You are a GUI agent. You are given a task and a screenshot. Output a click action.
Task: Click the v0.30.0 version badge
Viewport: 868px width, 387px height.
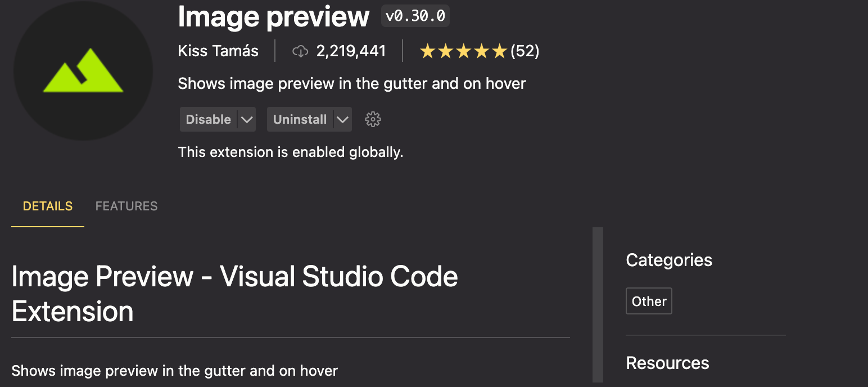click(415, 16)
